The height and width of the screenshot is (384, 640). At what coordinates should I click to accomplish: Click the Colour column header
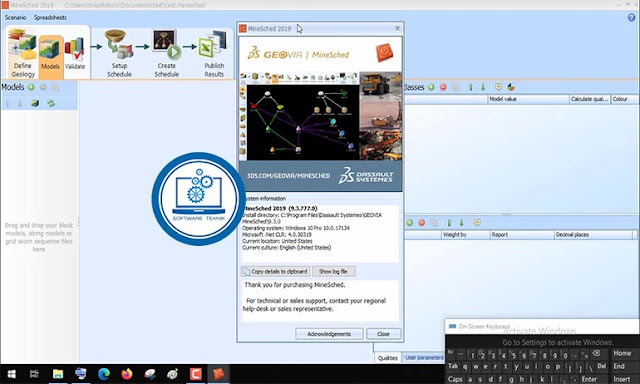tap(624, 99)
